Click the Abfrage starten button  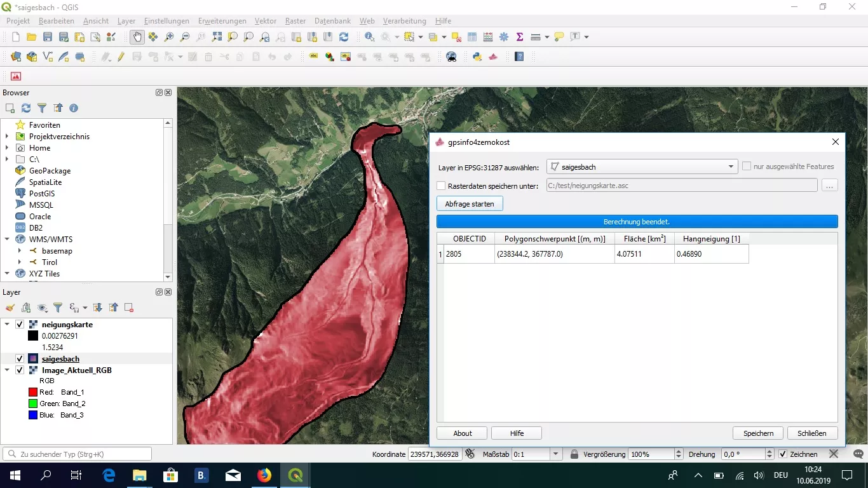coord(470,203)
